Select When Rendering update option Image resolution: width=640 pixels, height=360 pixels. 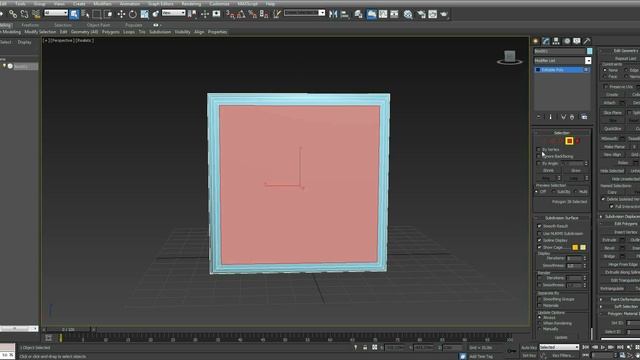click(x=539, y=323)
